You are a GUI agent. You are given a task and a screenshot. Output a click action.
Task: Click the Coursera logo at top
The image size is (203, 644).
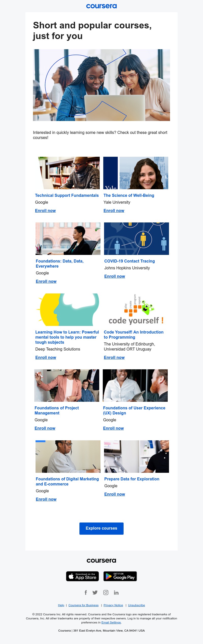click(101, 6)
